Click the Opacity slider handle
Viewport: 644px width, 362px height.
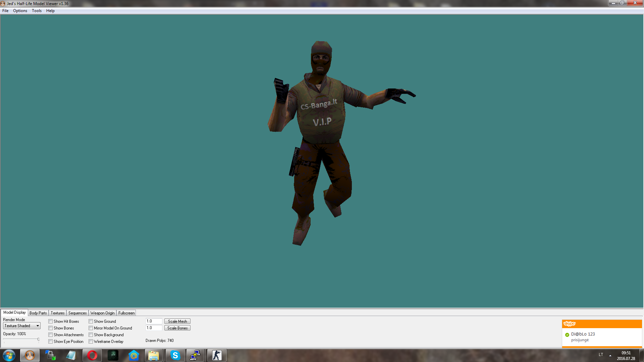coord(39,340)
